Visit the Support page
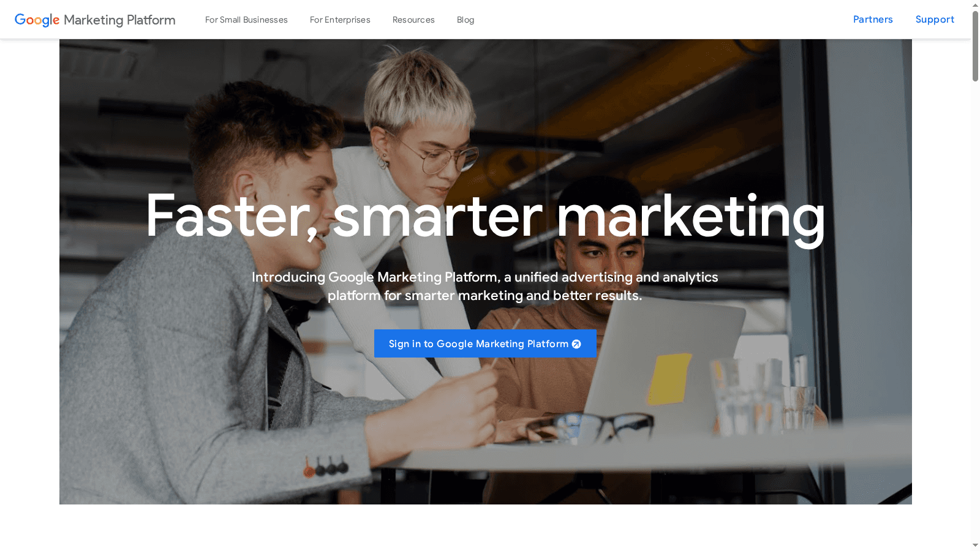This screenshot has height=551, width=980. point(935,20)
